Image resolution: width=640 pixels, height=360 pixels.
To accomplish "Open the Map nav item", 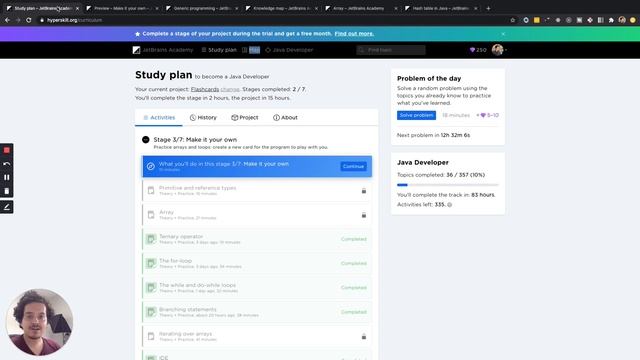I will pyautogui.click(x=251, y=50).
